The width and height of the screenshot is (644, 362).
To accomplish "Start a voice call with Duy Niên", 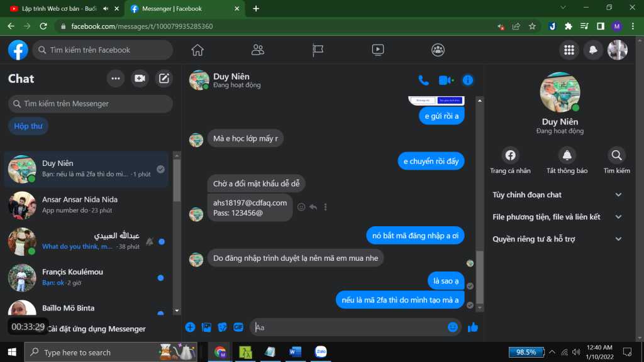I will [424, 80].
